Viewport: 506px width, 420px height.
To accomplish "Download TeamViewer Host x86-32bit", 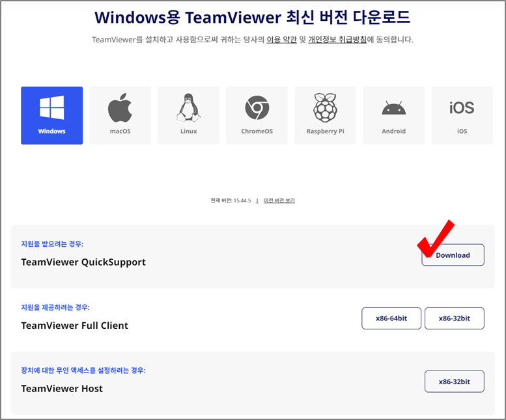I will [455, 382].
